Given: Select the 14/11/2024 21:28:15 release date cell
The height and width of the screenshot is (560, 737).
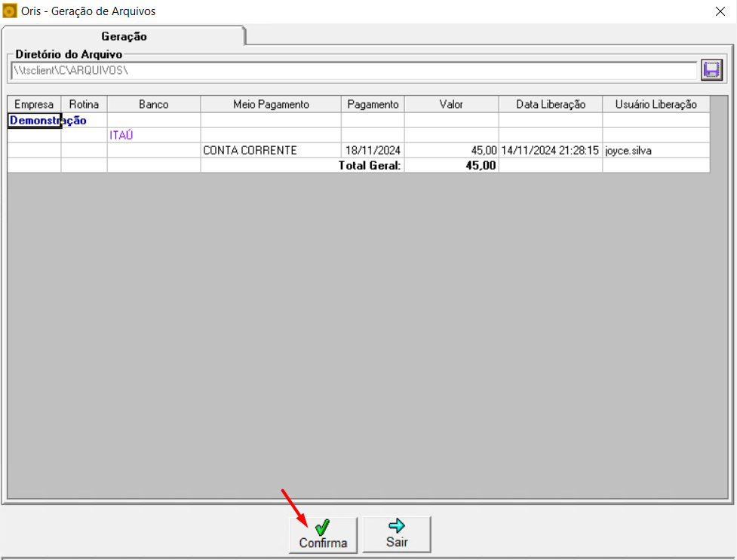Looking at the screenshot, I should [551, 150].
